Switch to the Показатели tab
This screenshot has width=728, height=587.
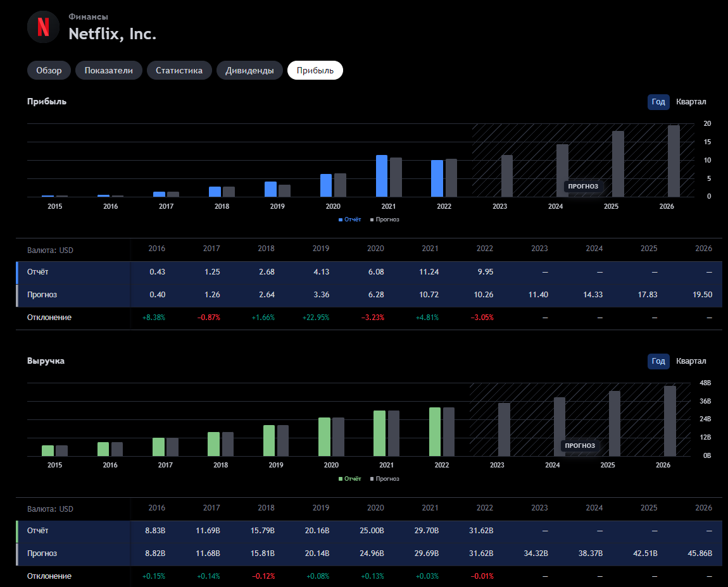coord(109,71)
